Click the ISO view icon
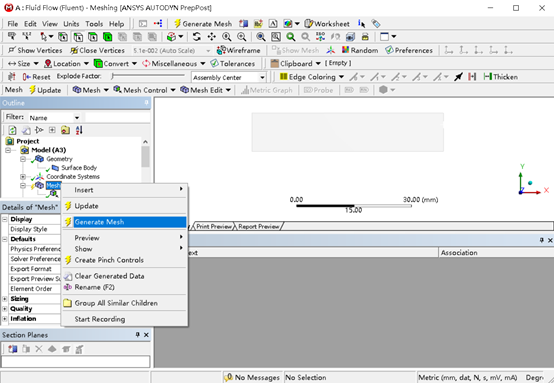This screenshot has height=383, width=554. point(320,37)
